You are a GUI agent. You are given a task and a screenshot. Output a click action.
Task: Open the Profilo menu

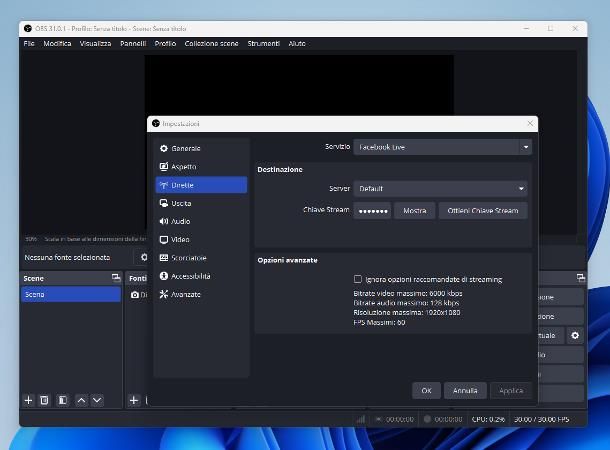(165, 44)
